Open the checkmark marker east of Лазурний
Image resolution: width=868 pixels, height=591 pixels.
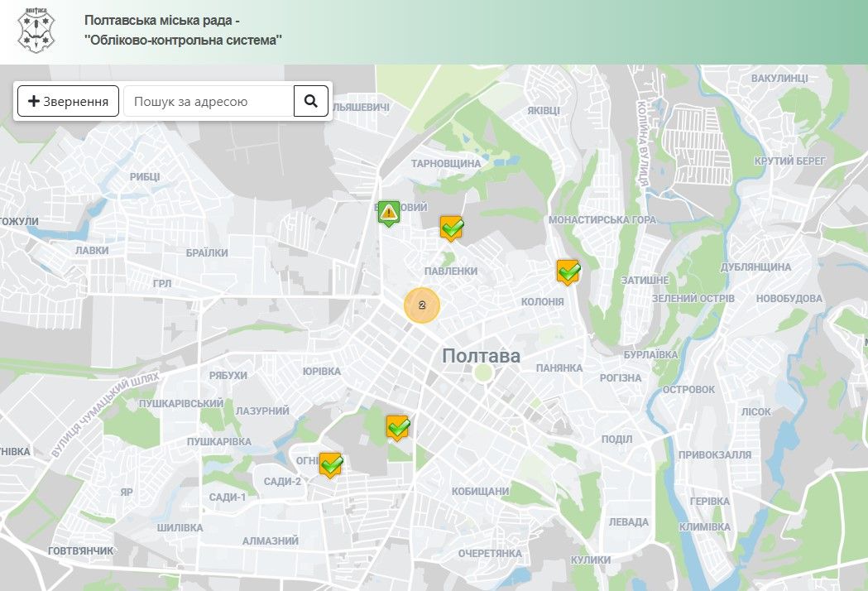point(397,427)
